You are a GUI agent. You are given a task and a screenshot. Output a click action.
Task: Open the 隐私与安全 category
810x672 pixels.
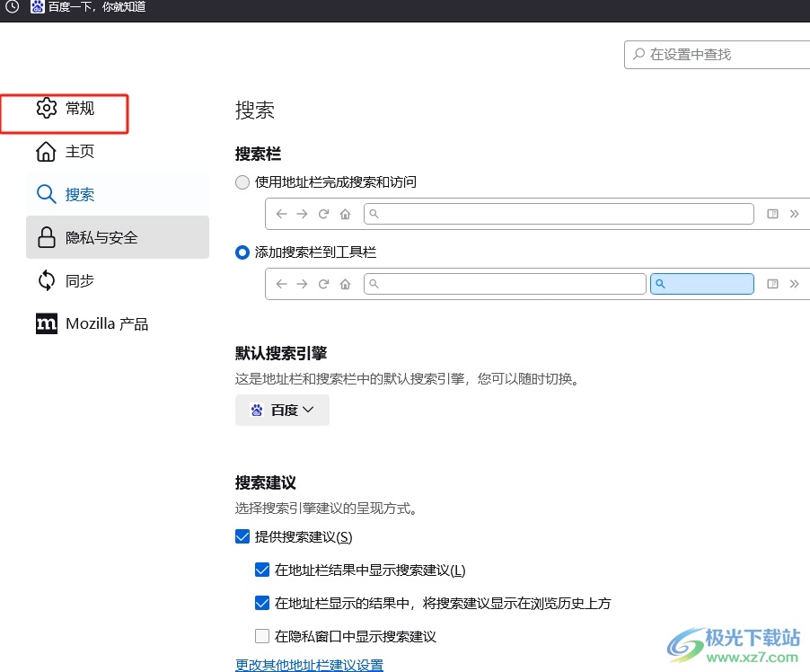[x=118, y=237]
